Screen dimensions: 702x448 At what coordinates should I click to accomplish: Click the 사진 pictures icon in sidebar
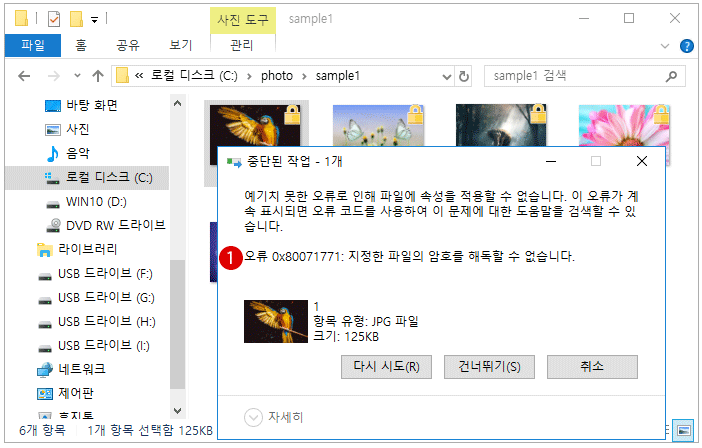[53, 130]
